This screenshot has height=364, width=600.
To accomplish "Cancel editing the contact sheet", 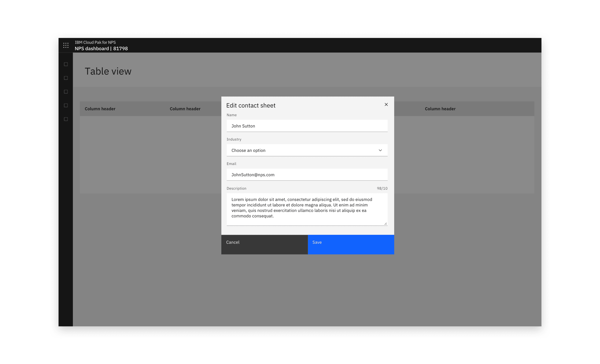I will pos(265,244).
